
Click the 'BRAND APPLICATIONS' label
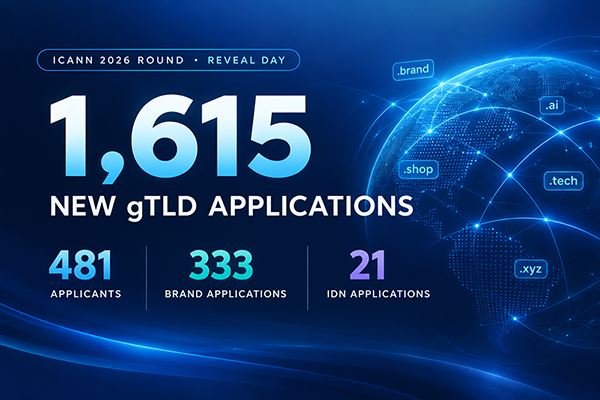pos(226,294)
